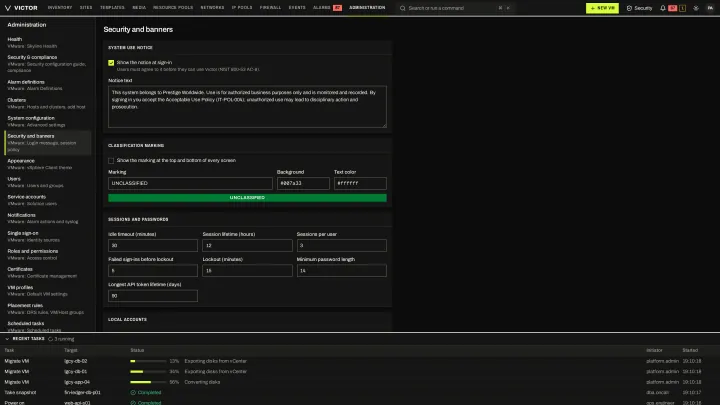Uncheck Show the notice at sign-in
720x405 pixels.
111,62
